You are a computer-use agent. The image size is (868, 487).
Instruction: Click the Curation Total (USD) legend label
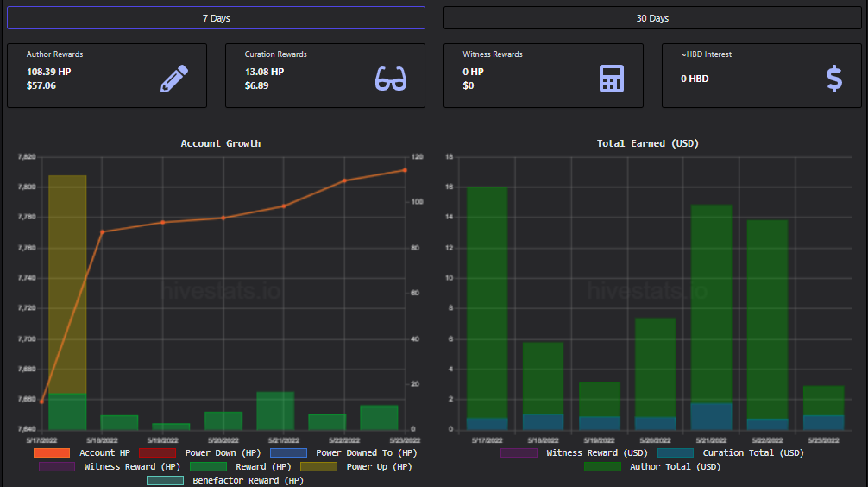(753, 452)
